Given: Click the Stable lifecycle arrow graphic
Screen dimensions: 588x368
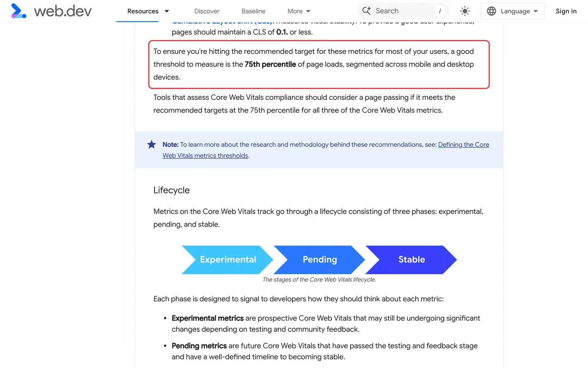Looking at the screenshot, I should 411,260.
